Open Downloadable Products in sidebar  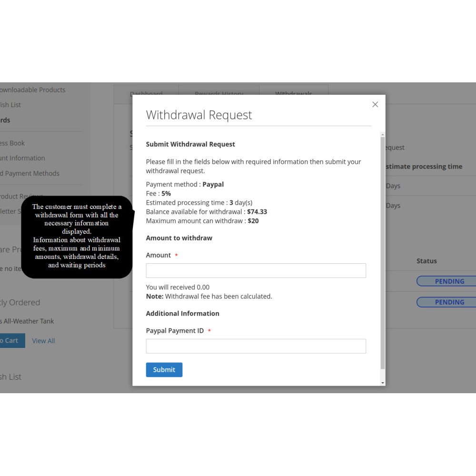32,90
